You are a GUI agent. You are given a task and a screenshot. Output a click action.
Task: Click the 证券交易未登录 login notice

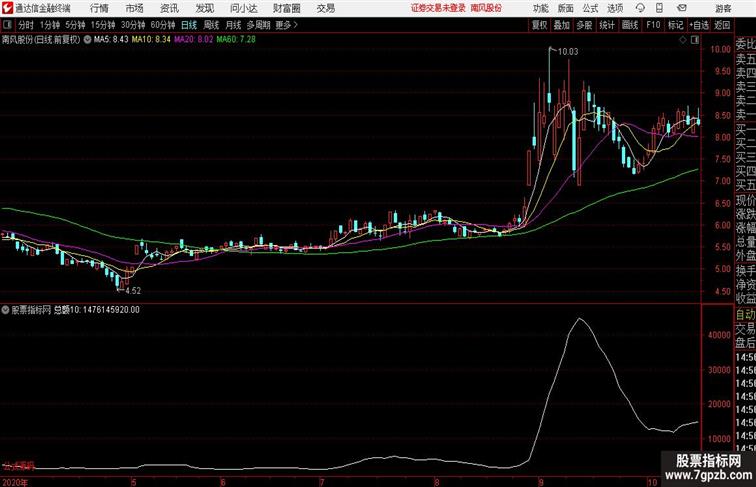(x=438, y=8)
